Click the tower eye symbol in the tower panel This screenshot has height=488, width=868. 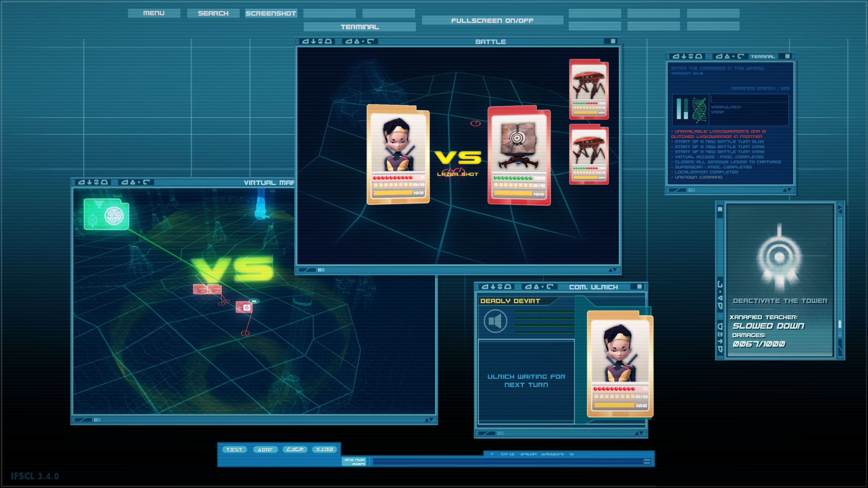(x=780, y=258)
